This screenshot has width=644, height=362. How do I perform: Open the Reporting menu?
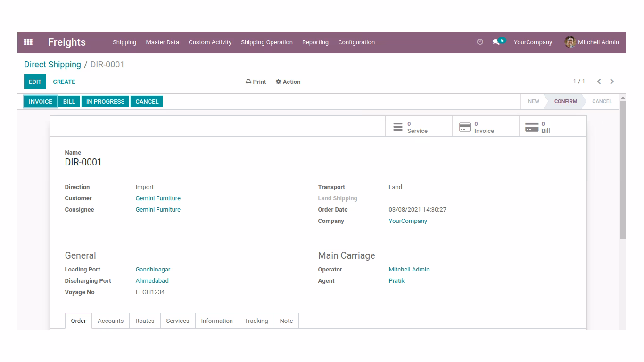click(315, 42)
